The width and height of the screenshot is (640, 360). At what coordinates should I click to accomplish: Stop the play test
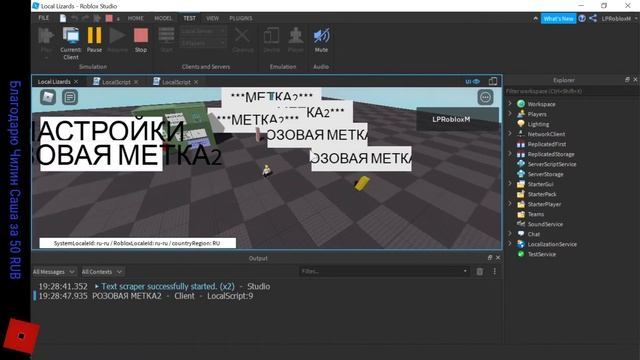141,36
